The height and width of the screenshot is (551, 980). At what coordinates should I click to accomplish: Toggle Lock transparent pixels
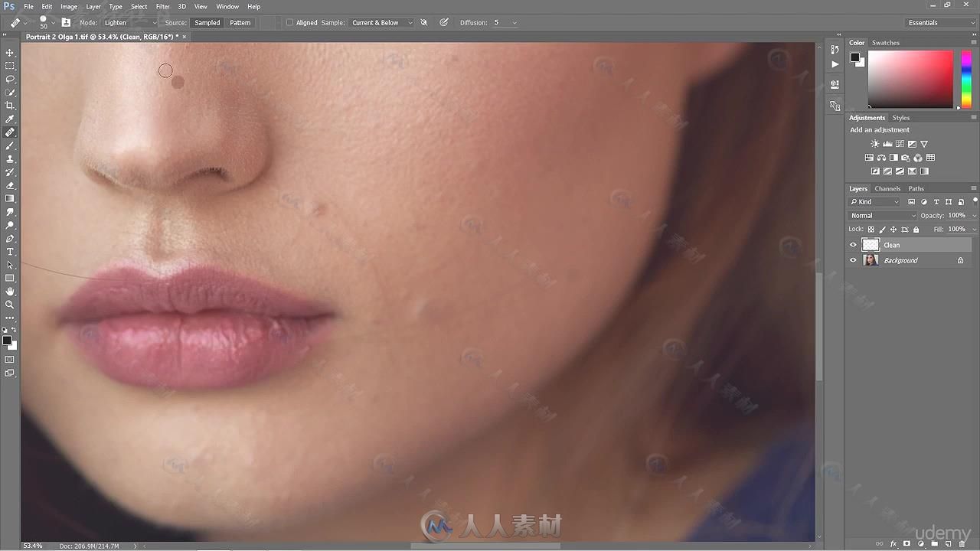[x=871, y=230]
